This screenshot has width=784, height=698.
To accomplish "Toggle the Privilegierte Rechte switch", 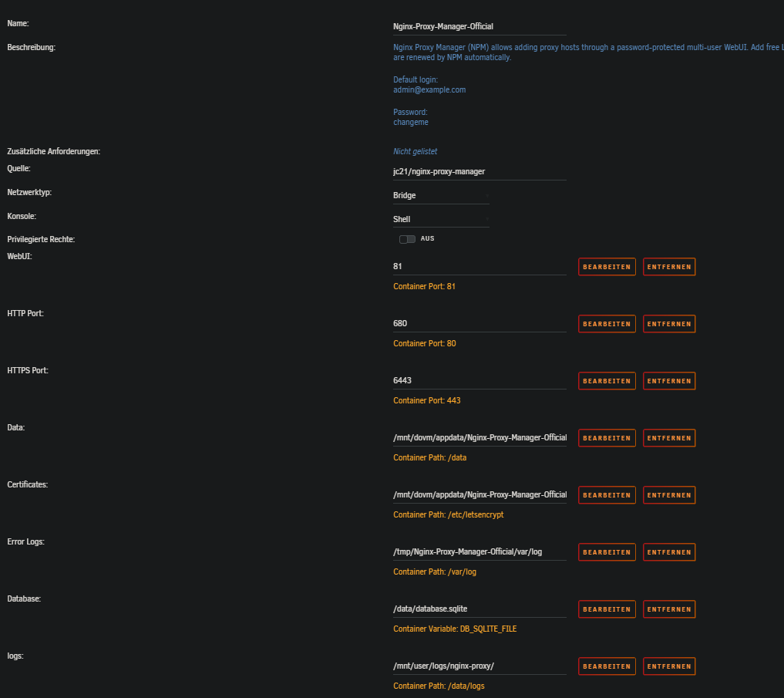I will (x=407, y=239).
